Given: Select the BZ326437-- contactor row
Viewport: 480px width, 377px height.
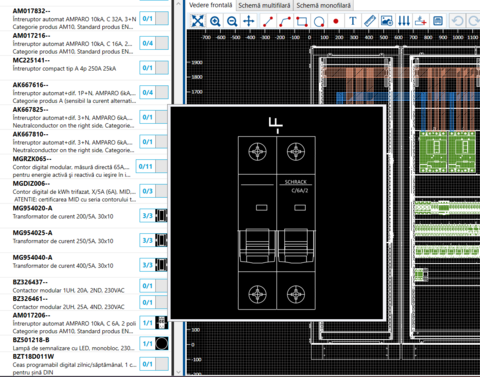Looking at the screenshot, I should point(85,286).
